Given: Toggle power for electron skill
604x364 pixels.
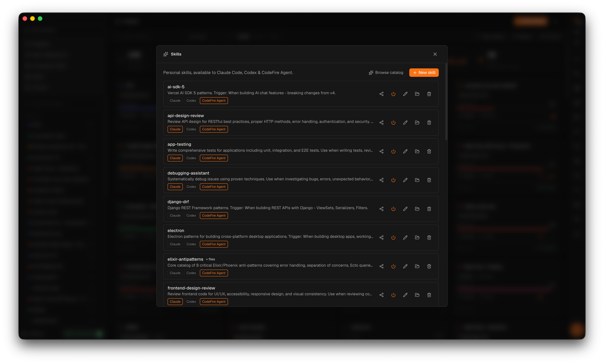Looking at the screenshot, I should coord(393,237).
